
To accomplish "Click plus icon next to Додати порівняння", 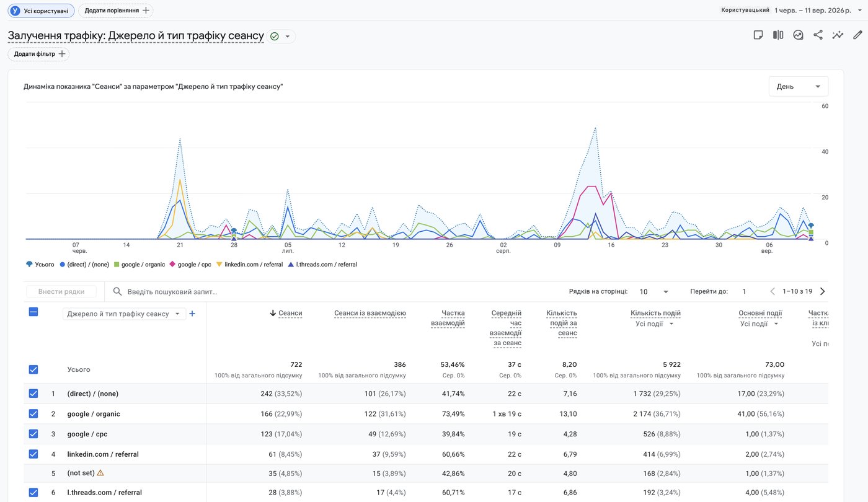I will [146, 11].
